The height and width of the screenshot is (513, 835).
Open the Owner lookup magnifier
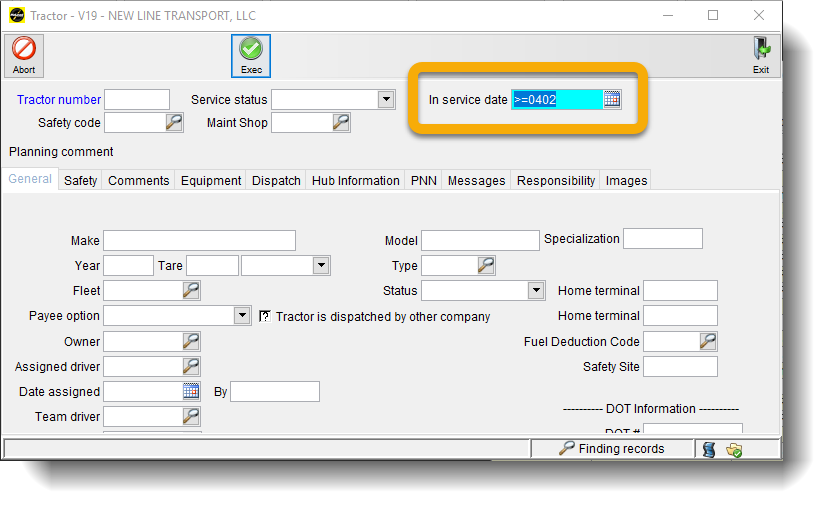(191, 341)
